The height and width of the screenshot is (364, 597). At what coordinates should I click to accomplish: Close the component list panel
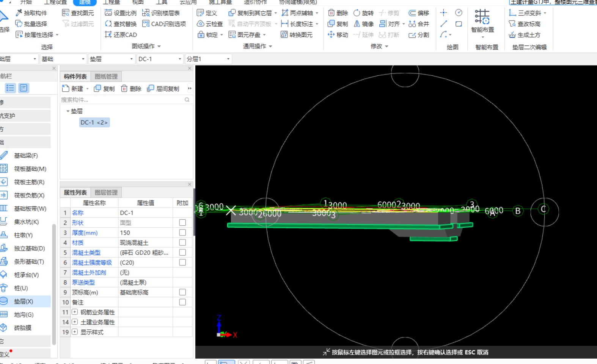point(190,69)
